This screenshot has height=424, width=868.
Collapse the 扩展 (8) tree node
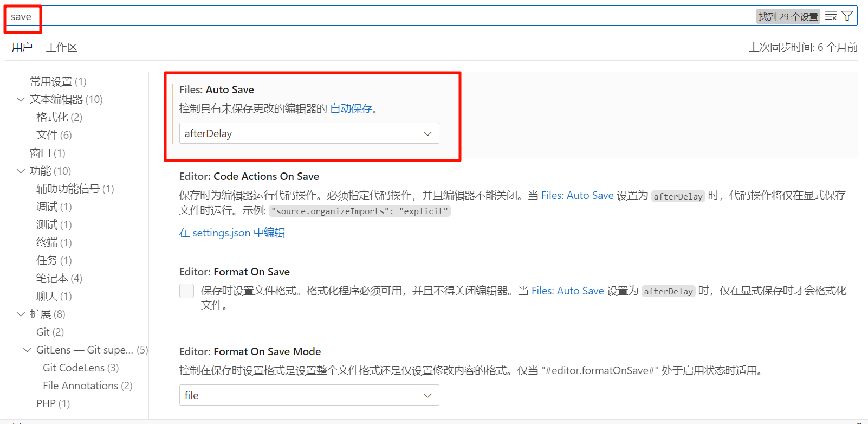tap(21, 314)
